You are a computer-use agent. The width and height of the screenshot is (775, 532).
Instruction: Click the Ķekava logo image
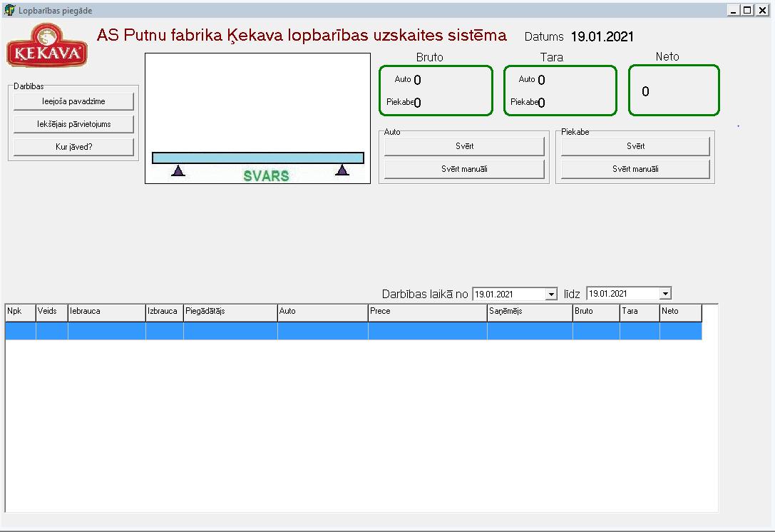pyautogui.click(x=47, y=45)
